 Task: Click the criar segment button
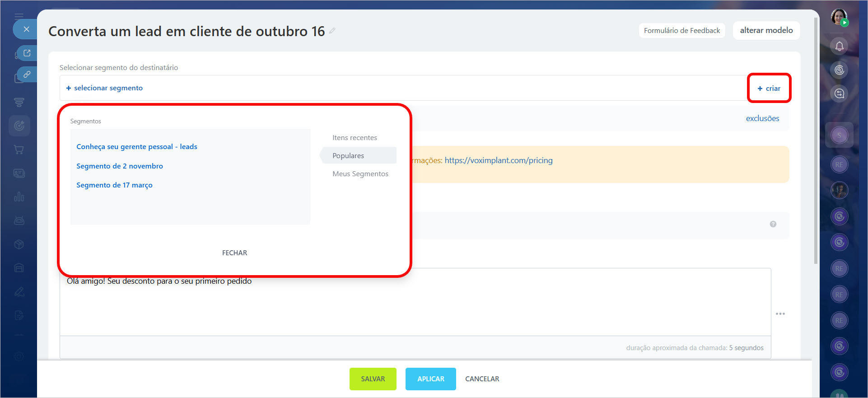(769, 89)
